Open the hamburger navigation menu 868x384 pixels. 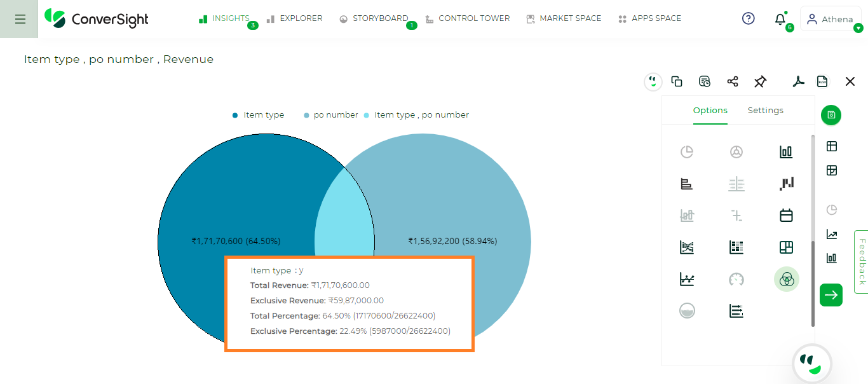coord(20,19)
